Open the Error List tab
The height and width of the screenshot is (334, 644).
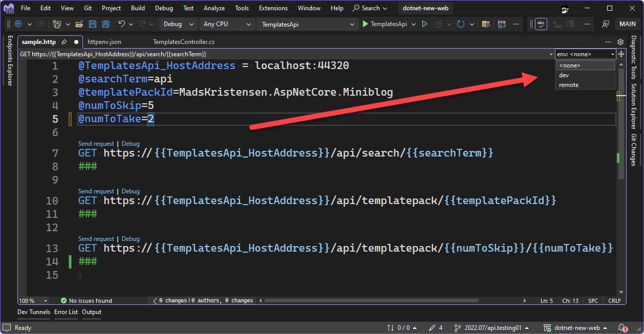[x=66, y=312]
